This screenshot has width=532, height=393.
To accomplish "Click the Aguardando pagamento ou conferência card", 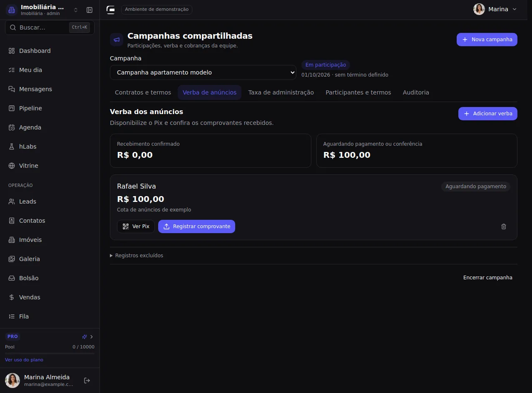I will (x=417, y=151).
